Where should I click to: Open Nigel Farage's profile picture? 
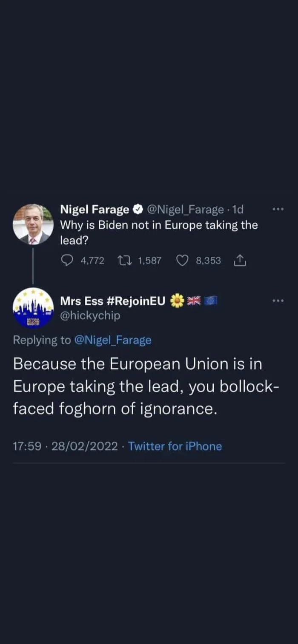[33, 224]
